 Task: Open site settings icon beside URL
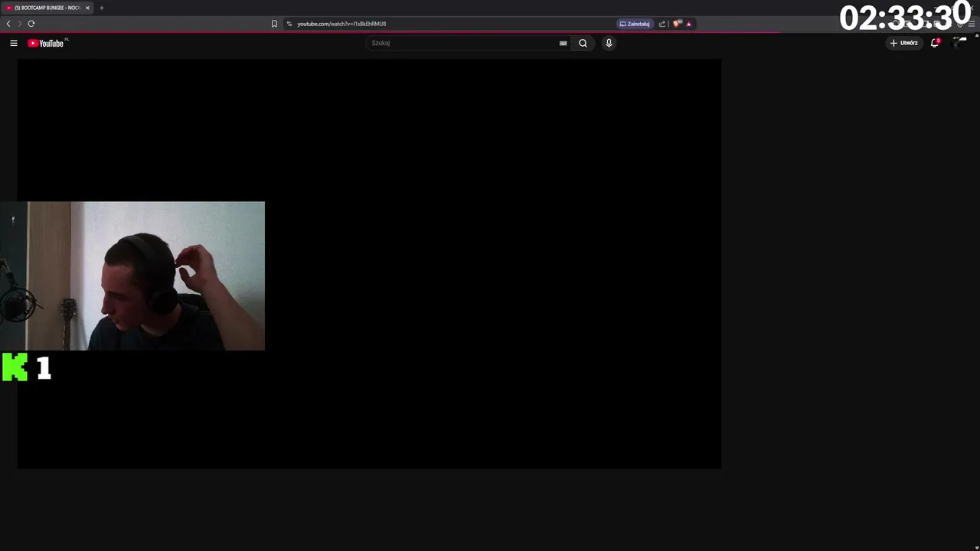tap(289, 24)
